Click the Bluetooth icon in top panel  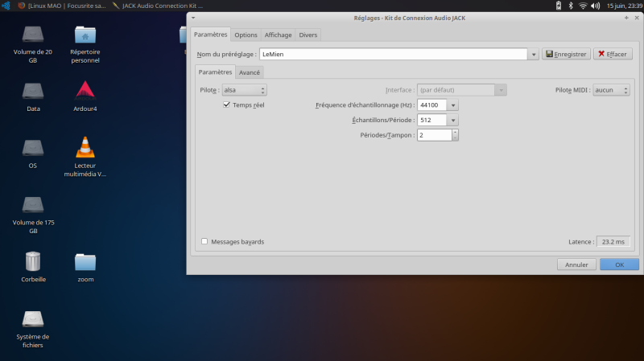pos(570,6)
